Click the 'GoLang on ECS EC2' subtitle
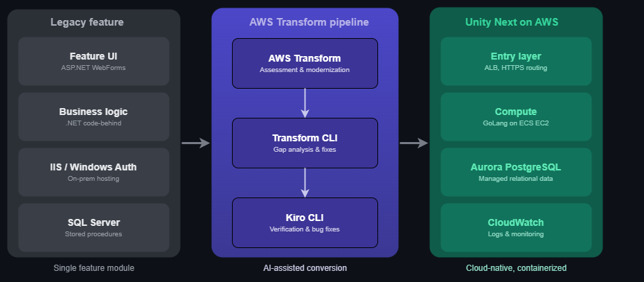Screen dimensions: 644x282 [516, 123]
